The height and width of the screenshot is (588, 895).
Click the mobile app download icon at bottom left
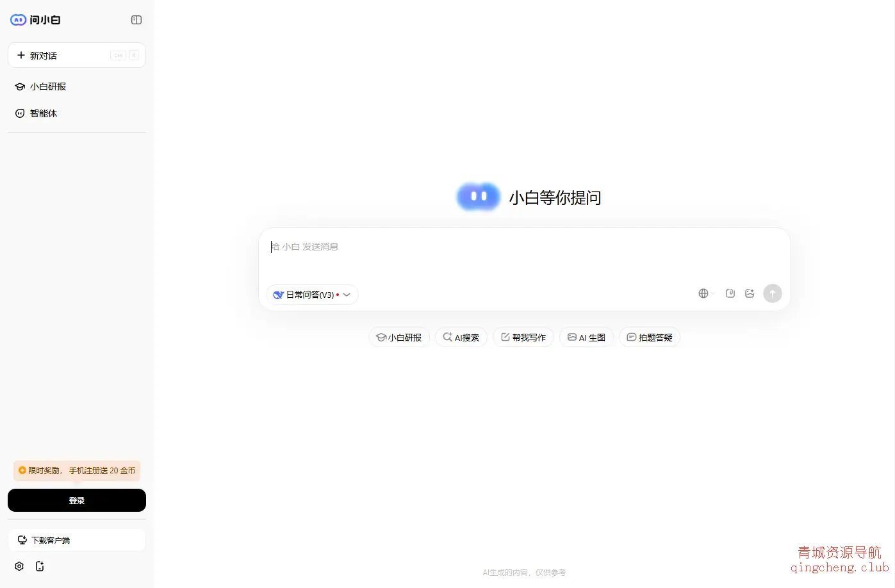(x=40, y=566)
